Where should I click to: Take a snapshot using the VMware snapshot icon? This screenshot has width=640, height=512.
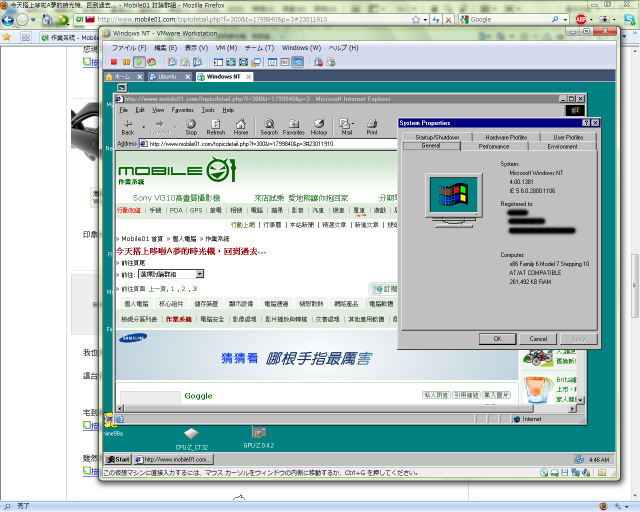(172, 62)
